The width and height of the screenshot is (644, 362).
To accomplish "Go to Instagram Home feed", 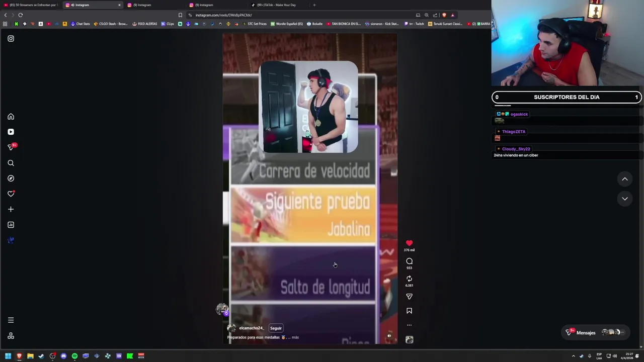I will click(11, 117).
